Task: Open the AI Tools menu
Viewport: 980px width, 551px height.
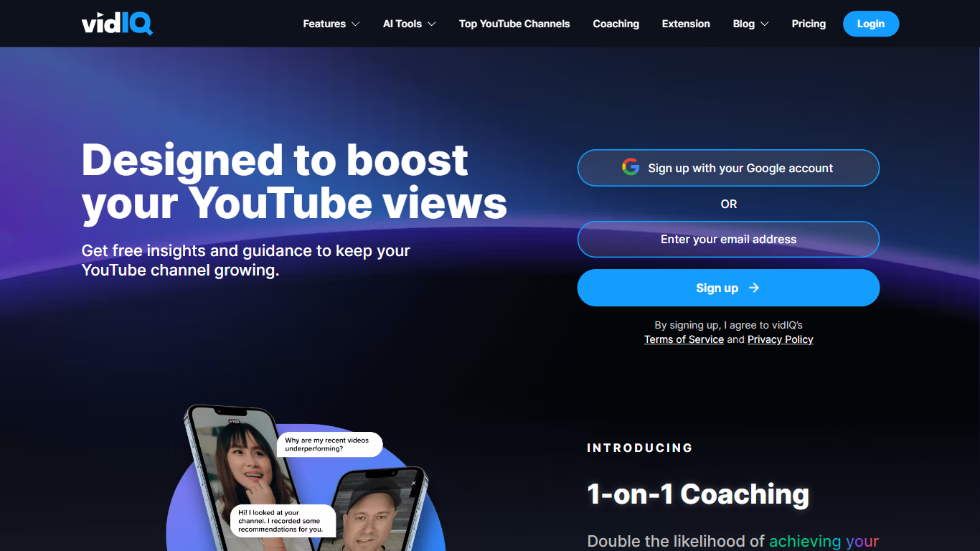Action: [x=410, y=24]
